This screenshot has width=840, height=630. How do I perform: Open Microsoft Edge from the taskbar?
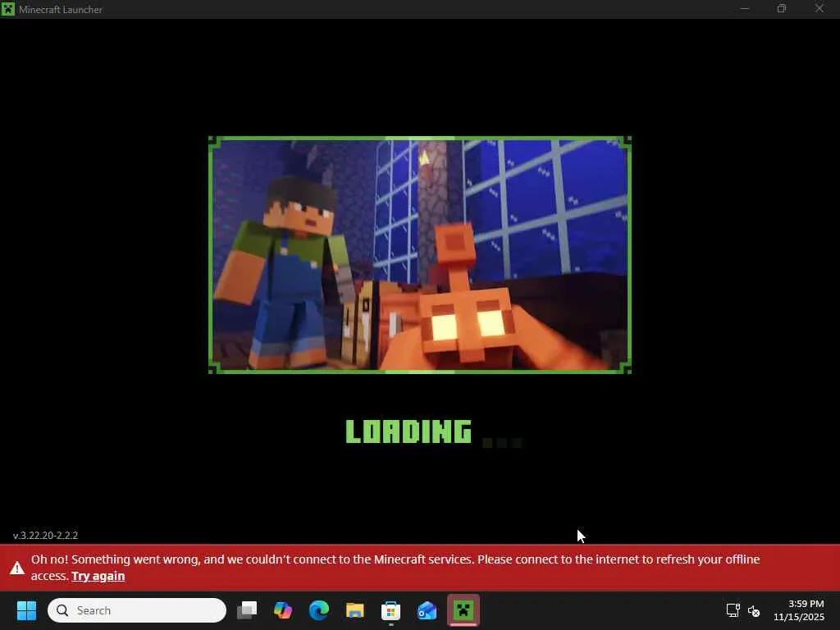pos(319,610)
